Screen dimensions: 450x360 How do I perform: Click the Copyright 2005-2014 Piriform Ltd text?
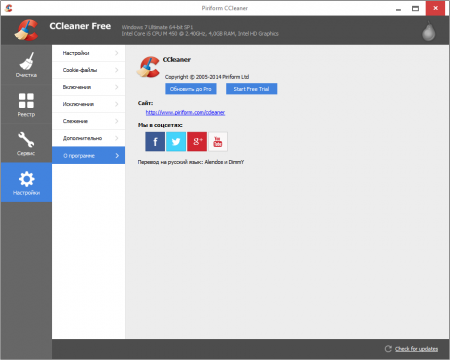coord(207,77)
